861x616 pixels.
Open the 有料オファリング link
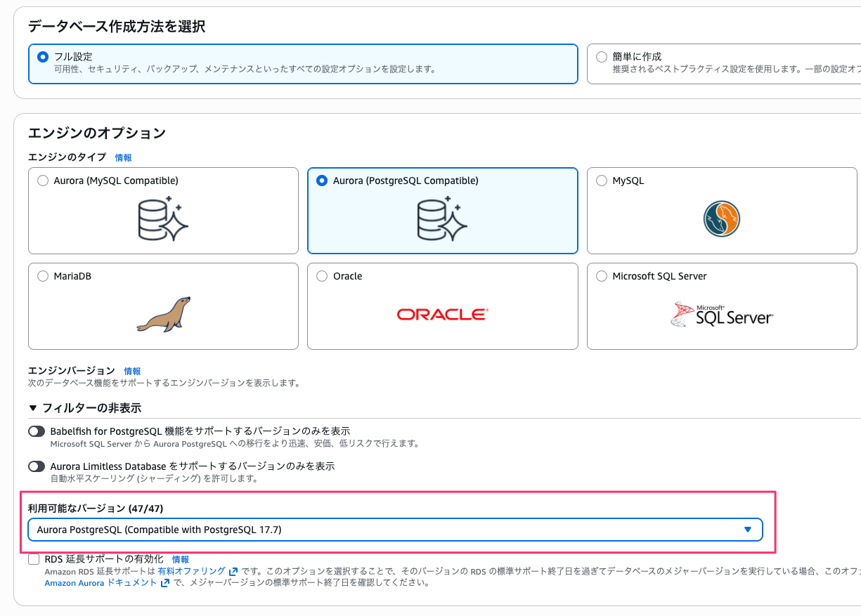pyautogui.click(x=191, y=572)
